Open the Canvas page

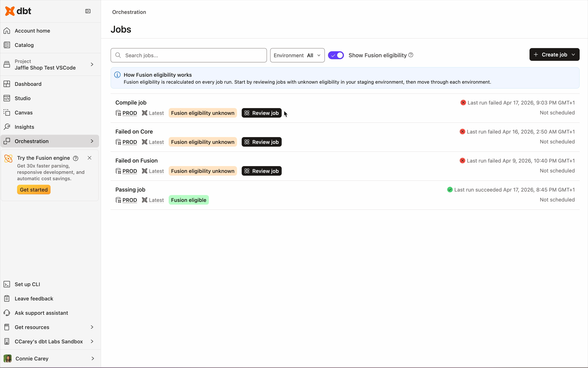[24, 112]
